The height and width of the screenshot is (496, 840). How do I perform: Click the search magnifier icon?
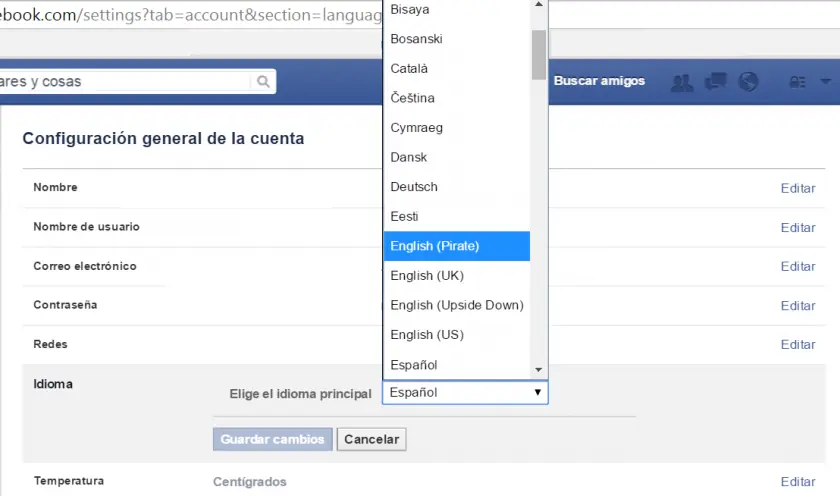pos(263,81)
